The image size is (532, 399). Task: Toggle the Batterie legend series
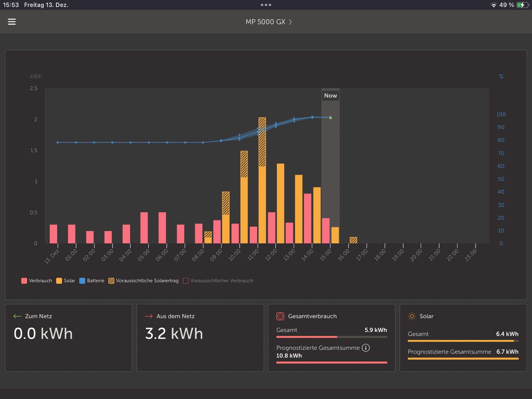[x=92, y=281]
